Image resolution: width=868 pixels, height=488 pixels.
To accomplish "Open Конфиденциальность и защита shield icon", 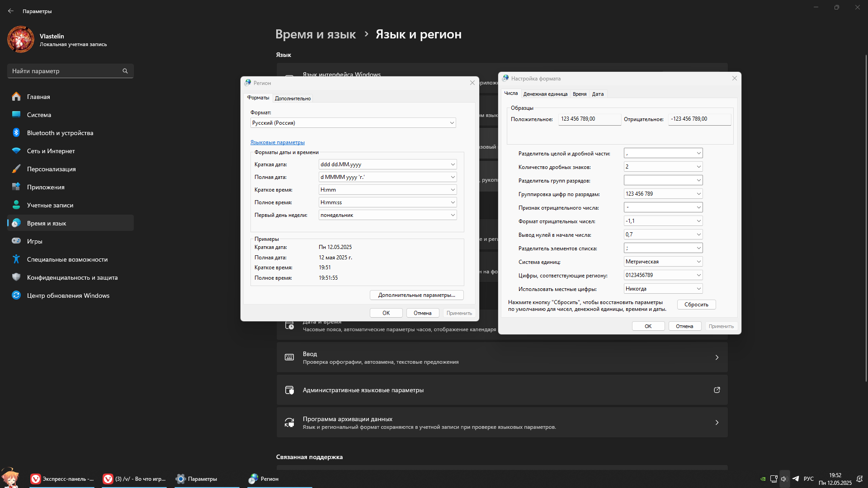I will (16, 277).
